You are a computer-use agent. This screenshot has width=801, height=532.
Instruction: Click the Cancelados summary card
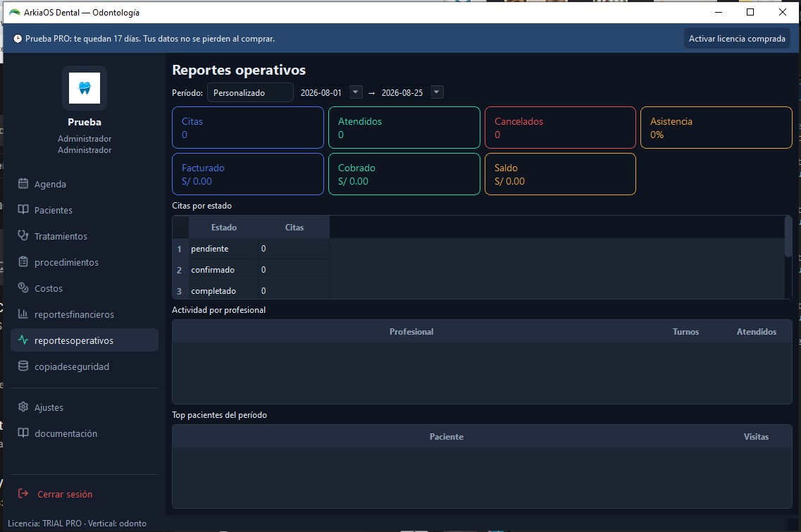[x=560, y=128]
